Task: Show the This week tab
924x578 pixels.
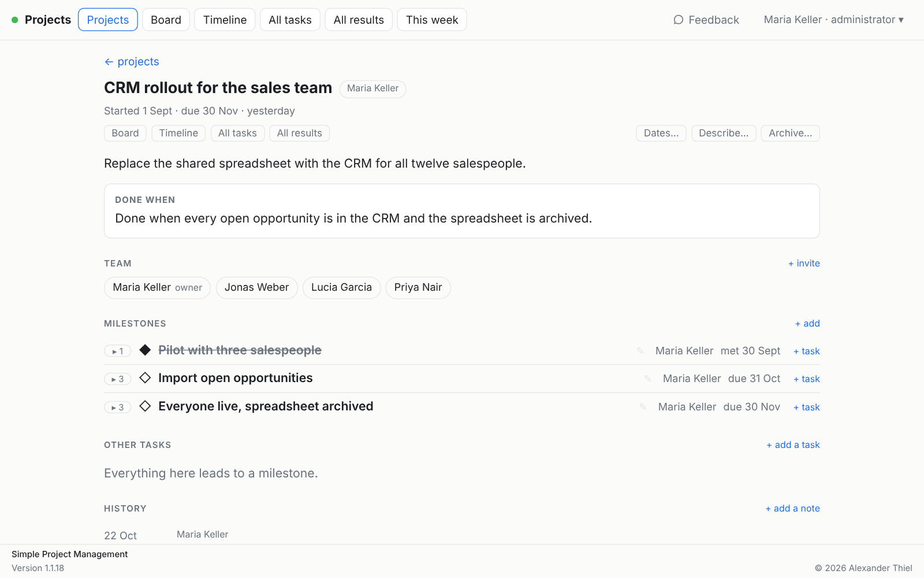Action: pos(432,20)
